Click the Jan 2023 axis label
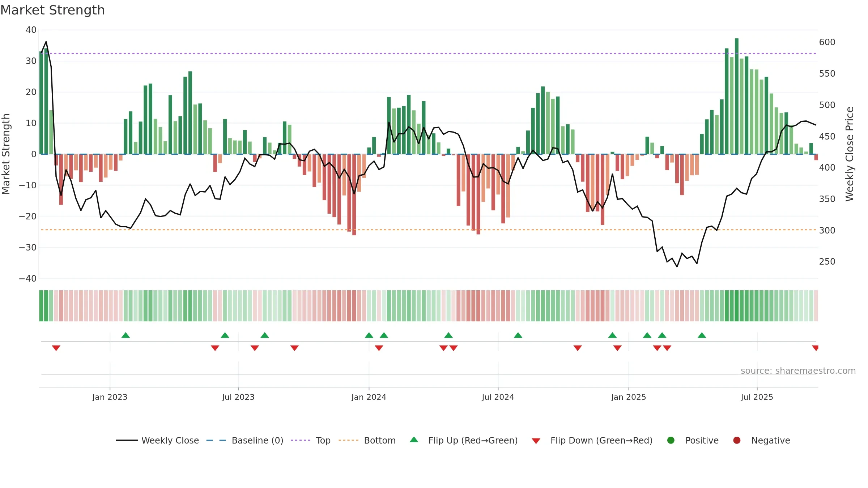 point(110,397)
